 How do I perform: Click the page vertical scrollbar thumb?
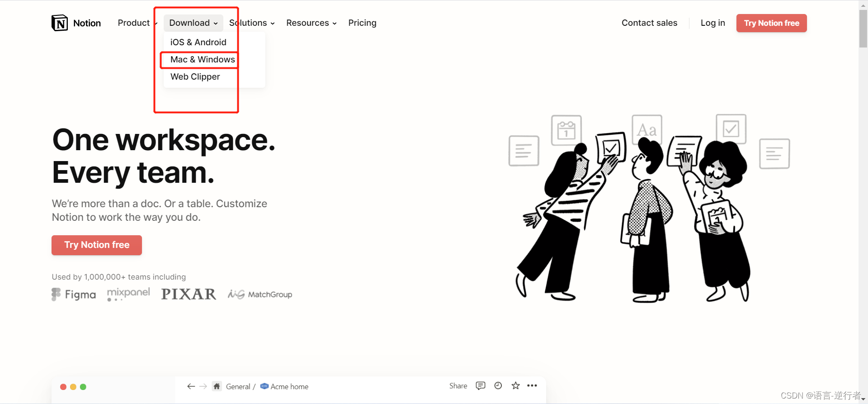click(863, 28)
